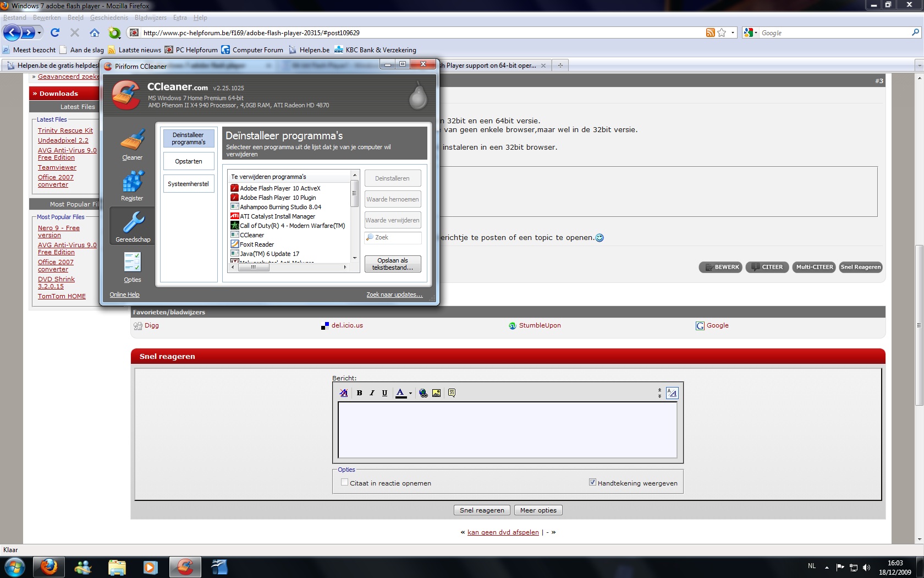Open the Geschiedenis menu
This screenshot has width=924, height=578.
coord(109,18)
